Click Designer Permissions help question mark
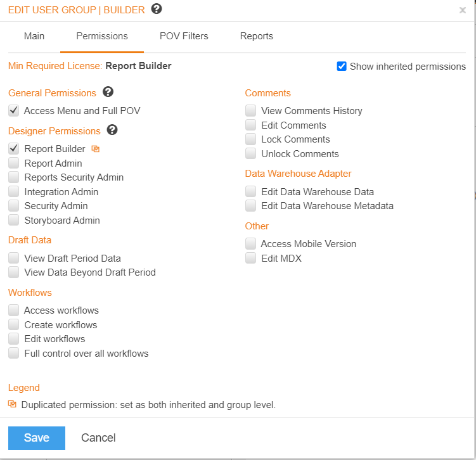The width and height of the screenshot is (476, 460). 112,130
